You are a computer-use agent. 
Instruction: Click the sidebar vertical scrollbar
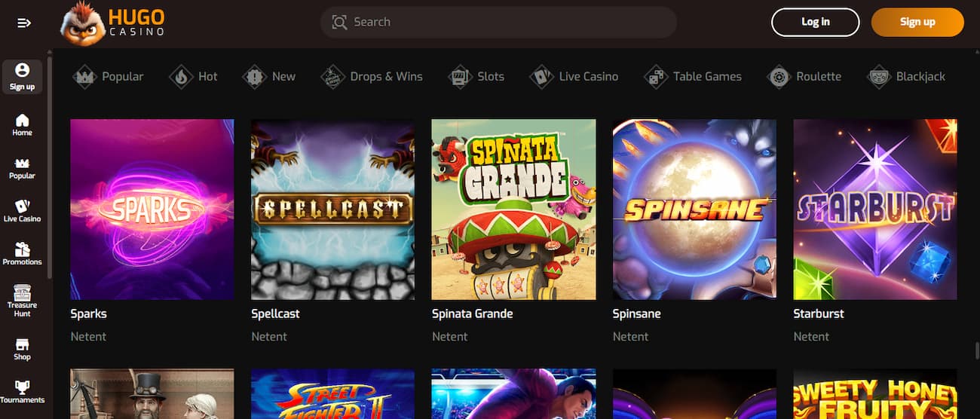50,166
